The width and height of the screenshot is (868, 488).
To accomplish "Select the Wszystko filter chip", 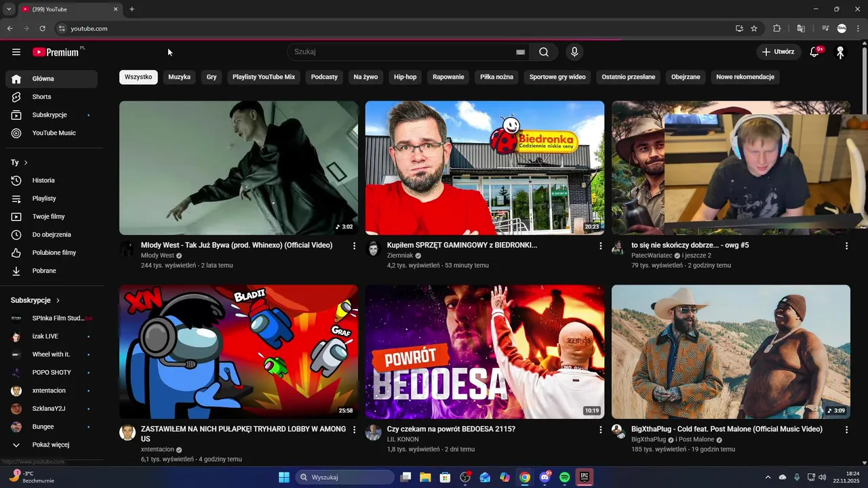I will [138, 77].
